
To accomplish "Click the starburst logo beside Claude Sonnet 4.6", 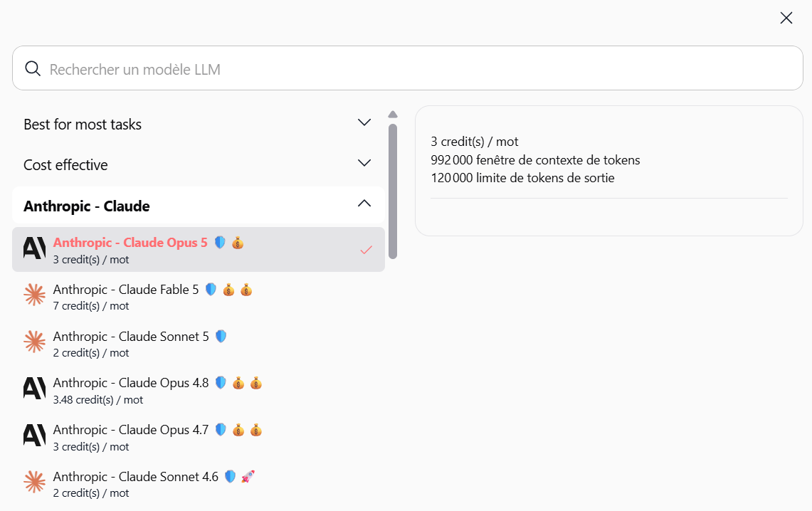I will tap(34, 482).
